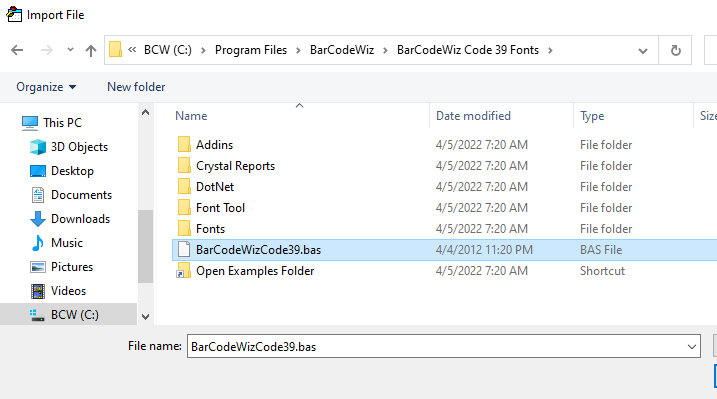Select BCW (C:) in breadcrumb path
The width and height of the screenshot is (717, 399).
click(167, 50)
